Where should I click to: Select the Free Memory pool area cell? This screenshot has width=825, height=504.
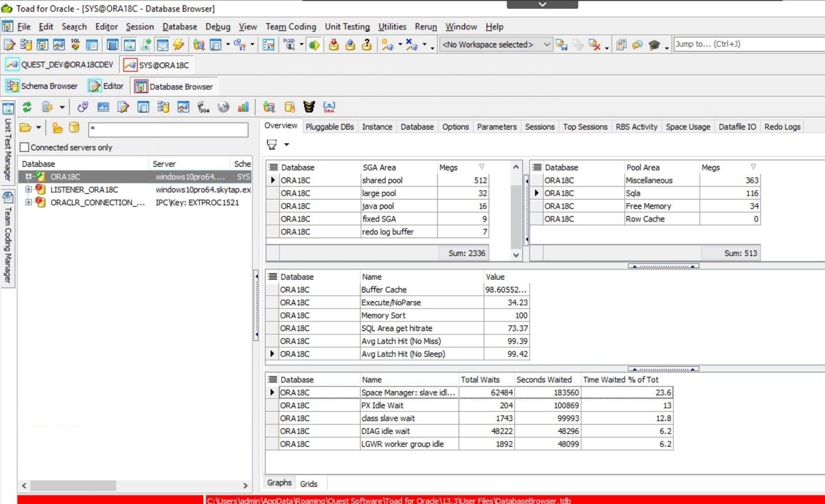click(x=662, y=206)
